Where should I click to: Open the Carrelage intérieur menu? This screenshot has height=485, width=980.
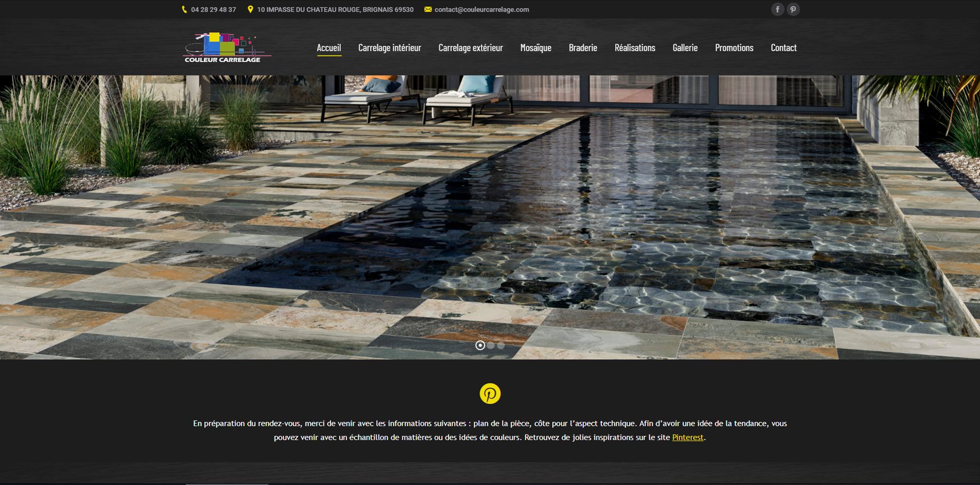[x=389, y=48]
